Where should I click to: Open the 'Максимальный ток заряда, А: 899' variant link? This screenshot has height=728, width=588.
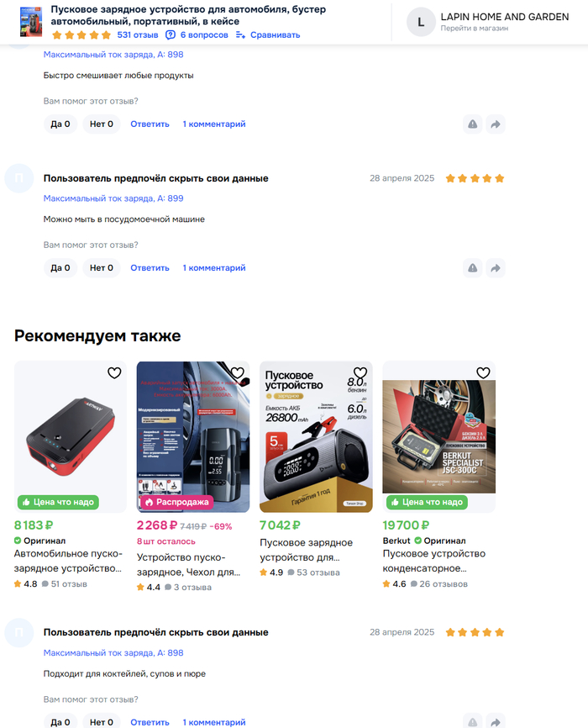[x=113, y=198]
